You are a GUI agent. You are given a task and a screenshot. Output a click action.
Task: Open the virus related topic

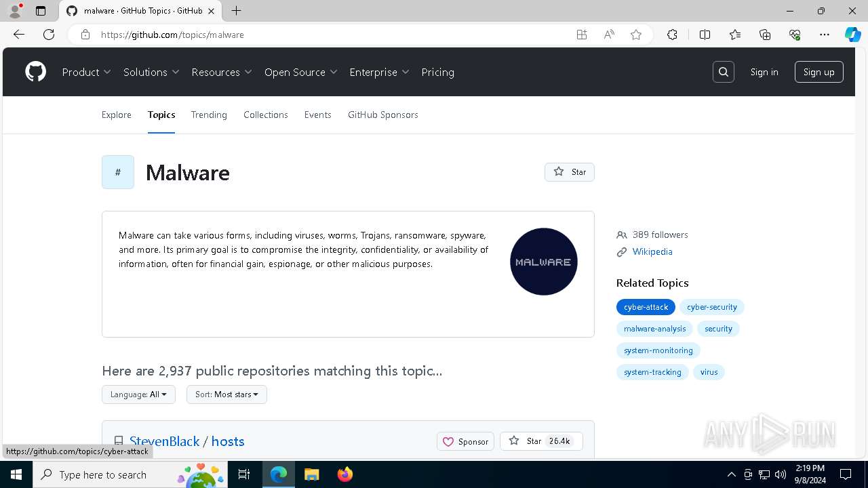(x=709, y=372)
